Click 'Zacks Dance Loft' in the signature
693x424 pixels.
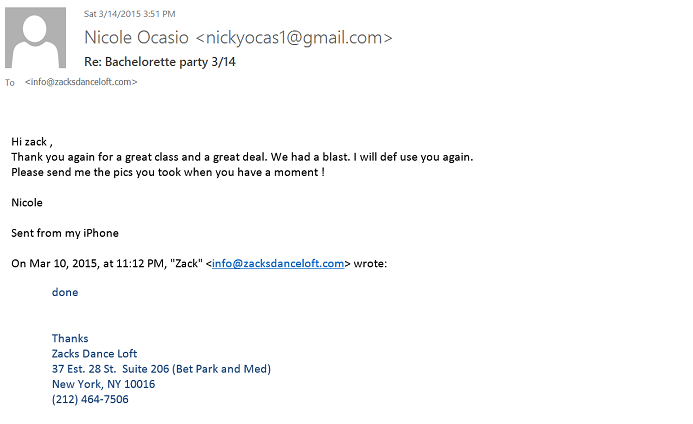(x=95, y=354)
